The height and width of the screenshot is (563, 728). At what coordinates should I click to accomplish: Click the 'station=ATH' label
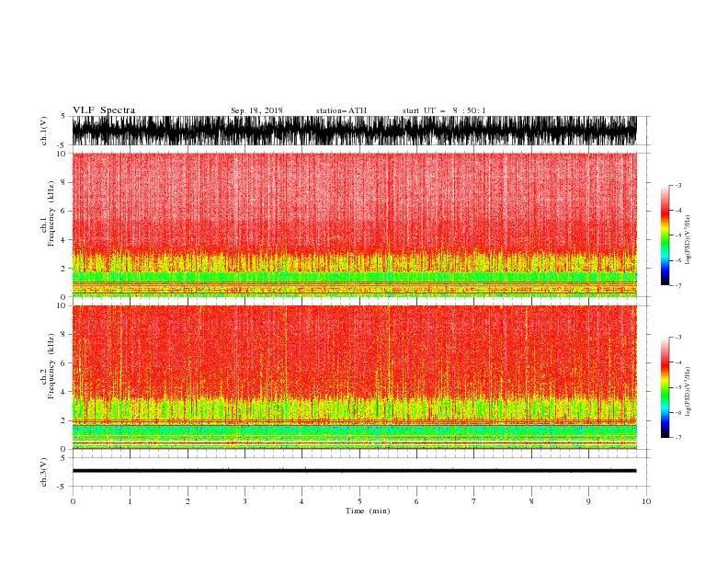tap(341, 110)
